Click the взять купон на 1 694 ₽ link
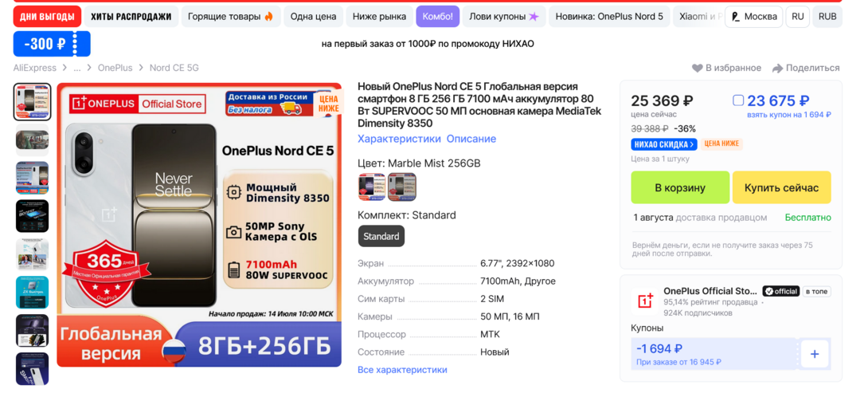Viewport: 868px width, 397px height. coord(789,115)
